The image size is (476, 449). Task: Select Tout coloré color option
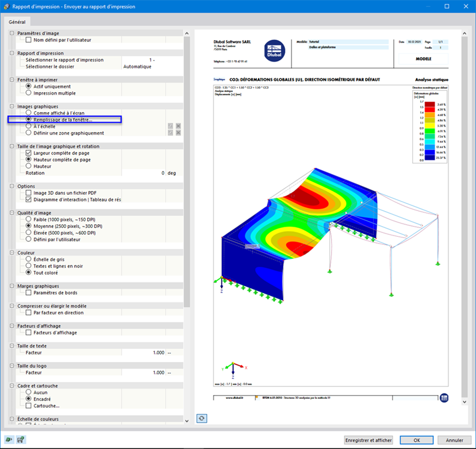click(29, 272)
